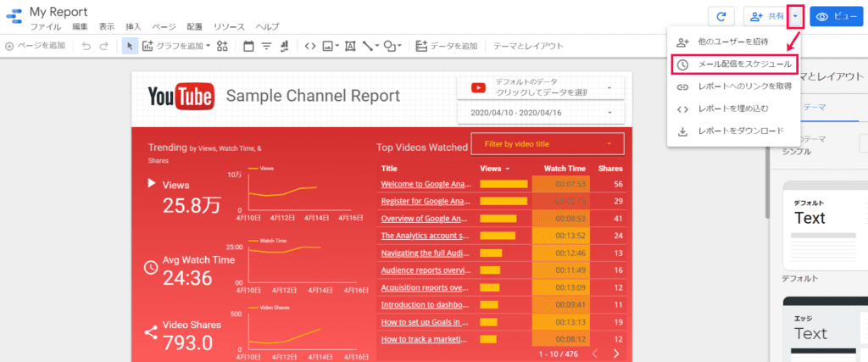The image size is (868, 362).
Task: Add a filter control icon
Action: (267, 46)
